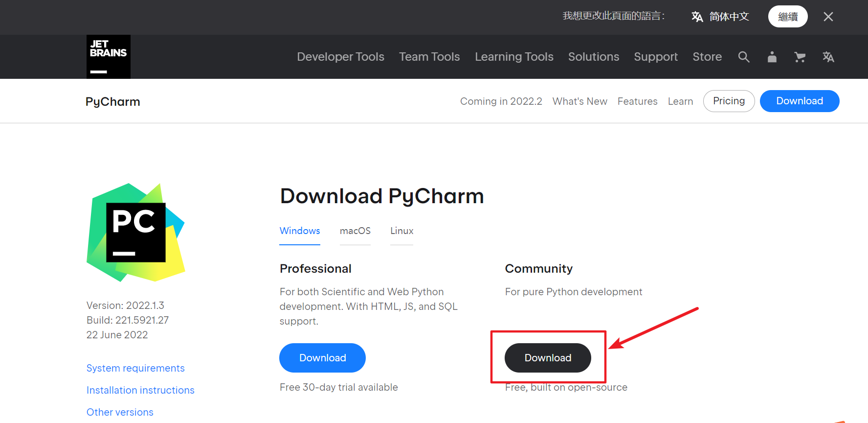Image resolution: width=868 pixels, height=423 pixels.
Task: Open the shopping cart icon
Action: (x=800, y=57)
